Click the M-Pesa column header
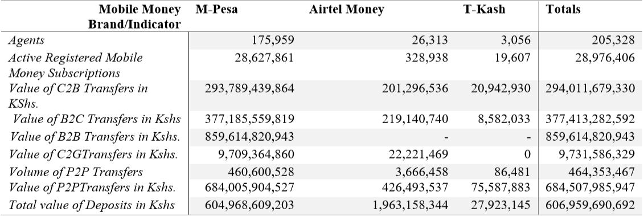Viewport: 644px width, 216px height. pyautogui.click(x=216, y=10)
